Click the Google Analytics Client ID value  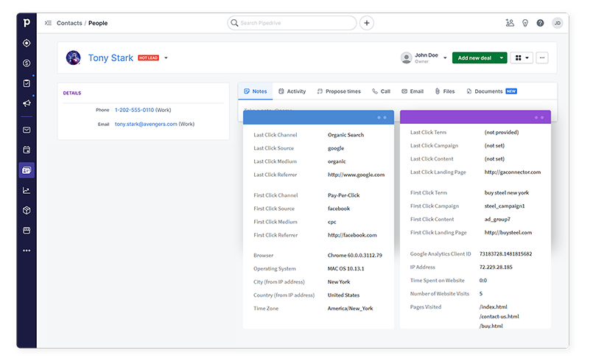[505, 254]
